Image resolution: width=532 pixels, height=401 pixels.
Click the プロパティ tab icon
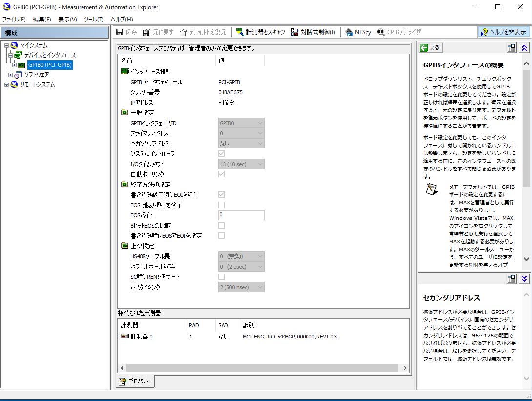[123, 381]
